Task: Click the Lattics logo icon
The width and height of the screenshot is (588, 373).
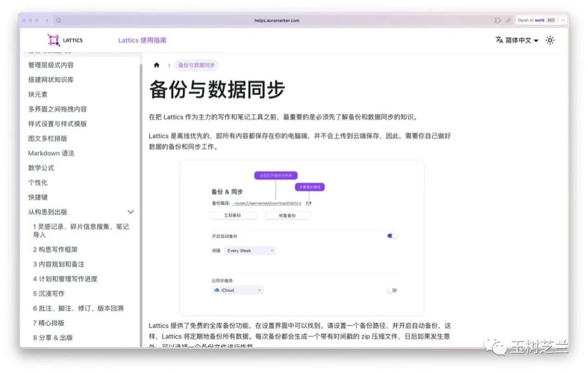Action: click(x=53, y=40)
